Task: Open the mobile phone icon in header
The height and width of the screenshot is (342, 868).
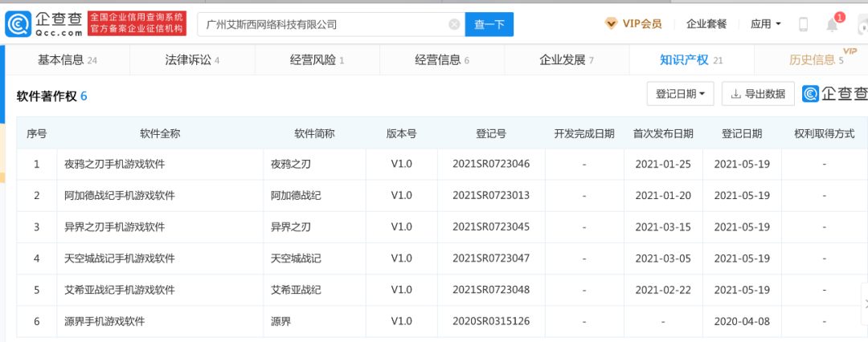Action: pyautogui.click(x=803, y=24)
